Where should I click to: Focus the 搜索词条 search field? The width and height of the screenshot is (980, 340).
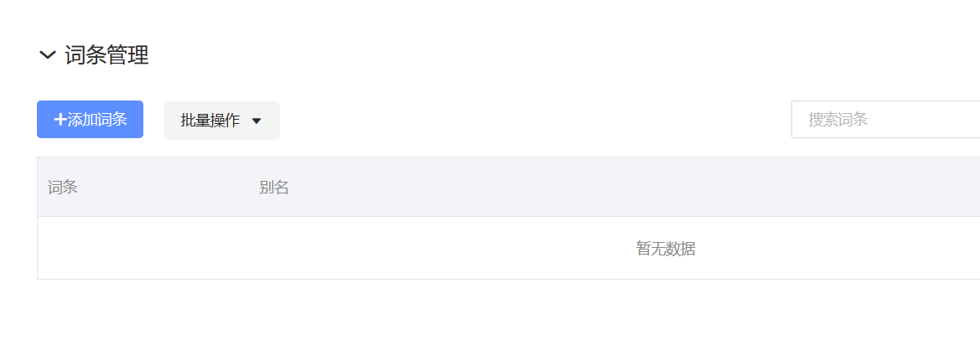tap(885, 119)
